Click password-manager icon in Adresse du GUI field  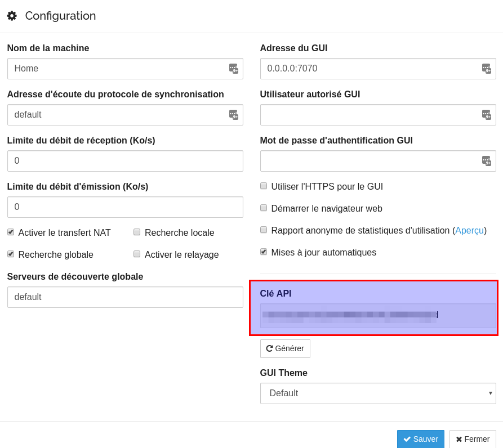(486, 69)
